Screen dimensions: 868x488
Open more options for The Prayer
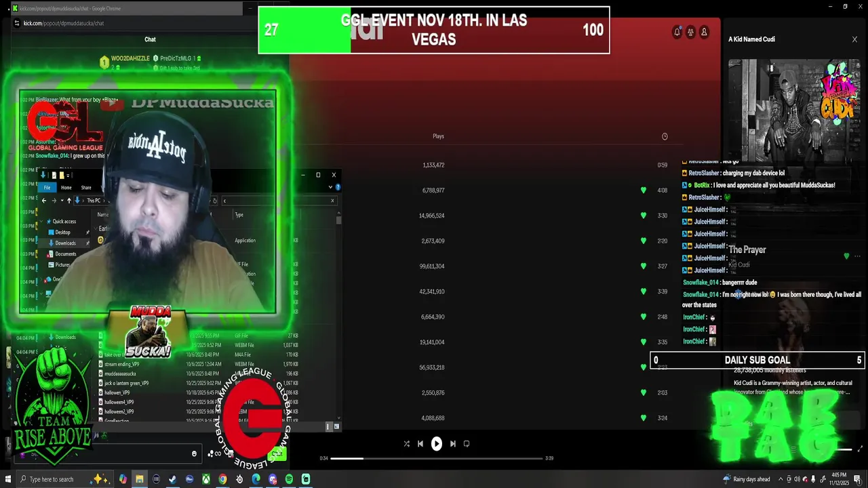pyautogui.click(x=858, y=256)
